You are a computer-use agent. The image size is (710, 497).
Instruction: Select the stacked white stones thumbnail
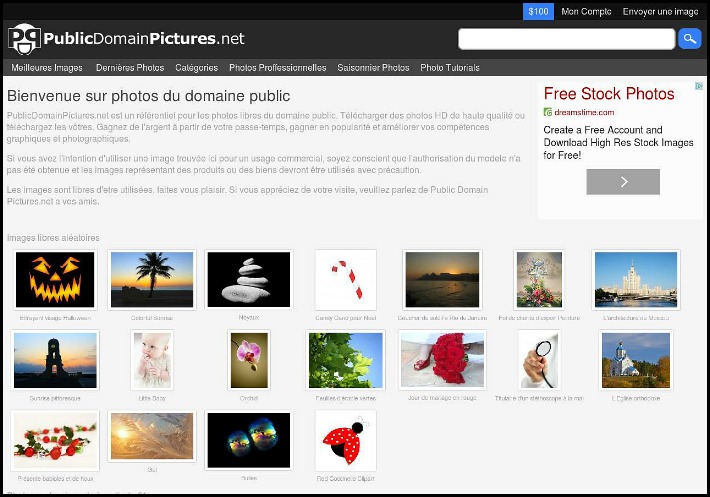click(248, 279)
